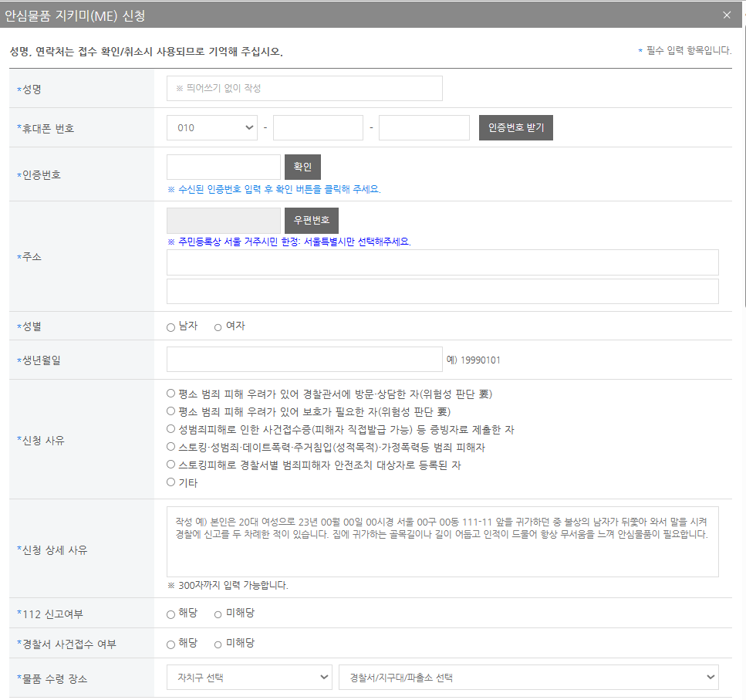
Task: Select the 여자 gender option
Action: coord(217,326)
